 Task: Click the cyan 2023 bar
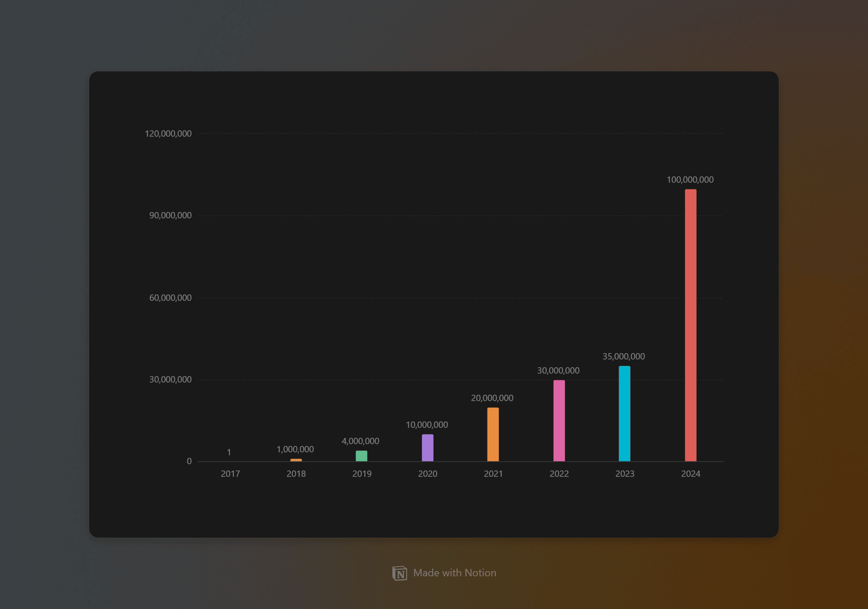click(x=624, y=413)
